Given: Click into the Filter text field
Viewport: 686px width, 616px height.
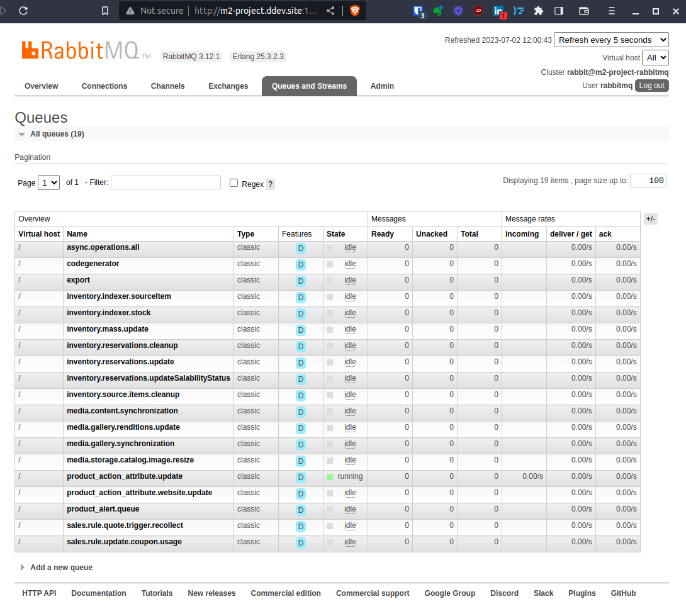Looking at the screenshot, I should (x=166, y=182).
